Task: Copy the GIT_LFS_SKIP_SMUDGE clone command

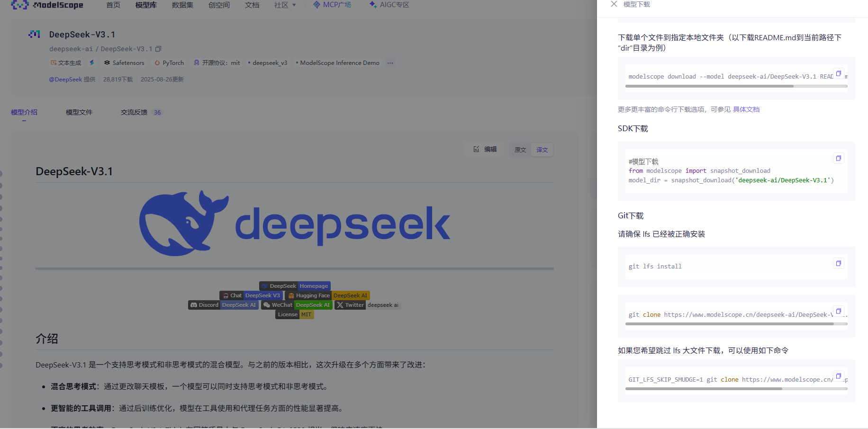Action: 839,376
